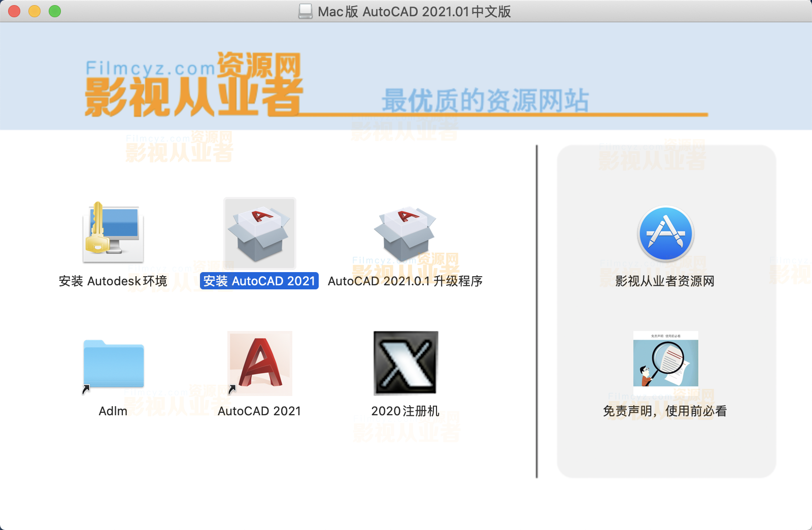812x530 pixels.
Task: Open the 安装 Autodesk 环境 key-and-monitor icon
Action: click(x=113, y=233)
